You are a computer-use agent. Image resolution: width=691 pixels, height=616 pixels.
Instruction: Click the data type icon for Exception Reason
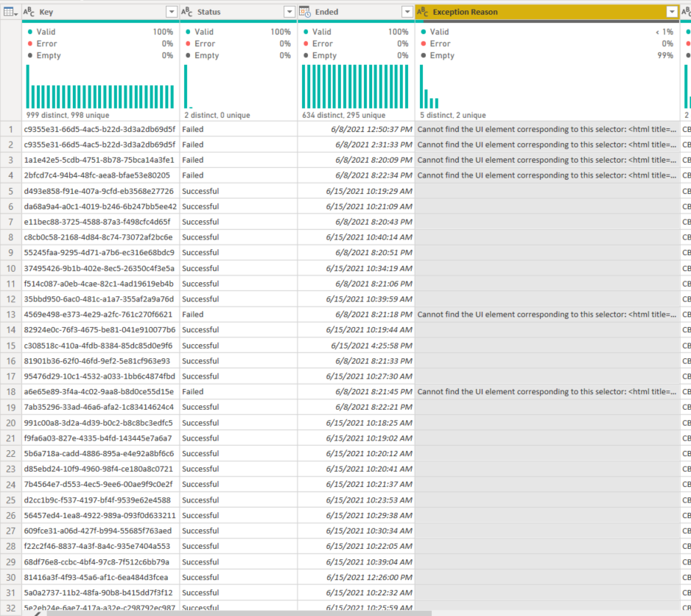422,12
